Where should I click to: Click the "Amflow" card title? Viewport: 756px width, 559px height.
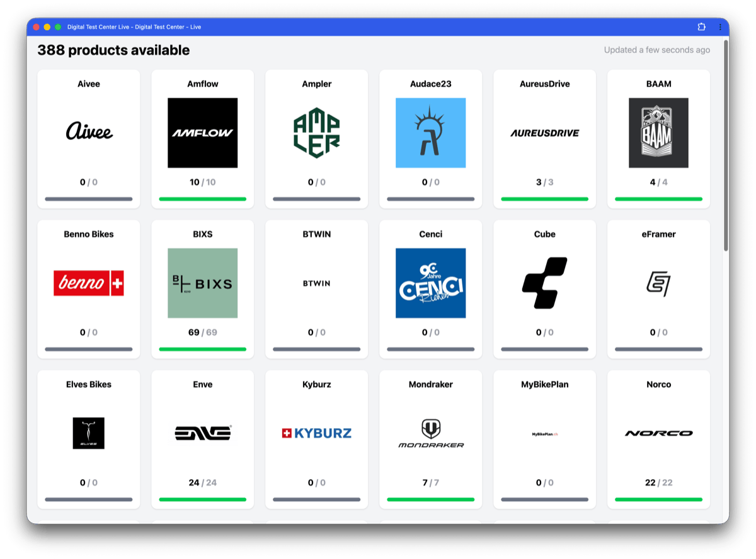[x=203, y=84]
